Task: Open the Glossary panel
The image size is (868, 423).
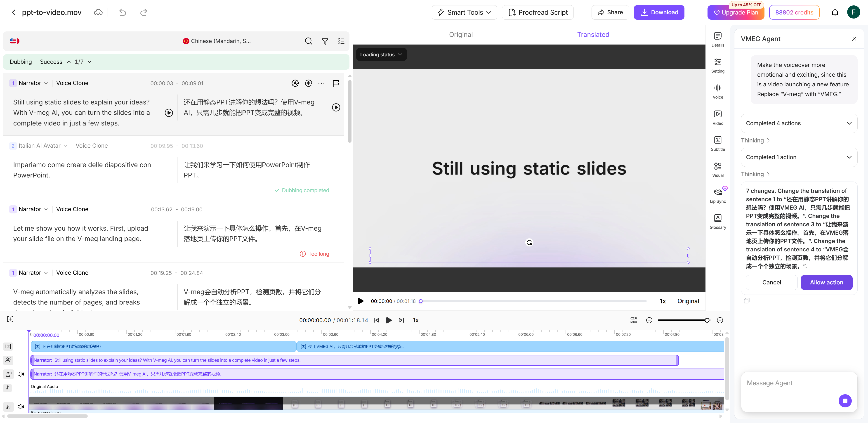Action: tap(718, 221)
